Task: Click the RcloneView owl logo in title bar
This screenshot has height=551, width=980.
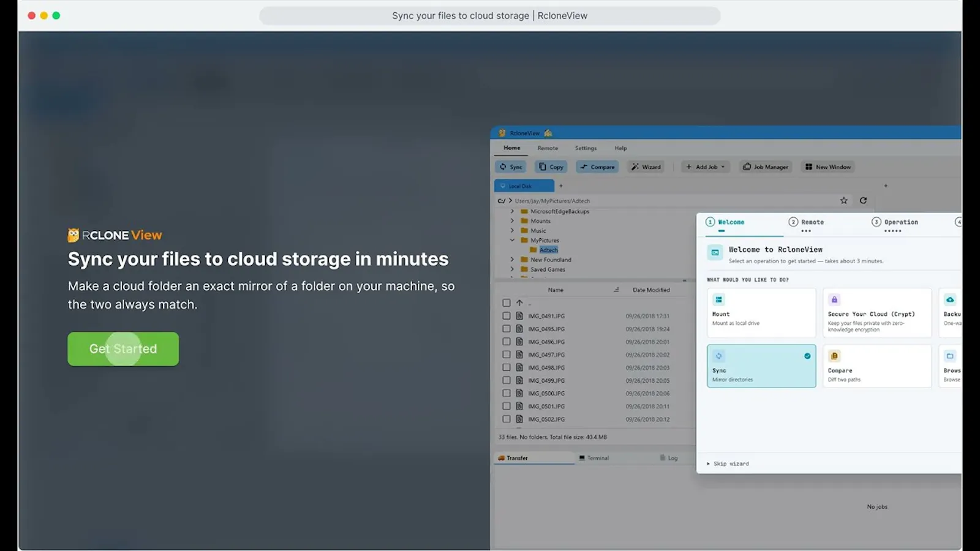Action: coord(502,133)
